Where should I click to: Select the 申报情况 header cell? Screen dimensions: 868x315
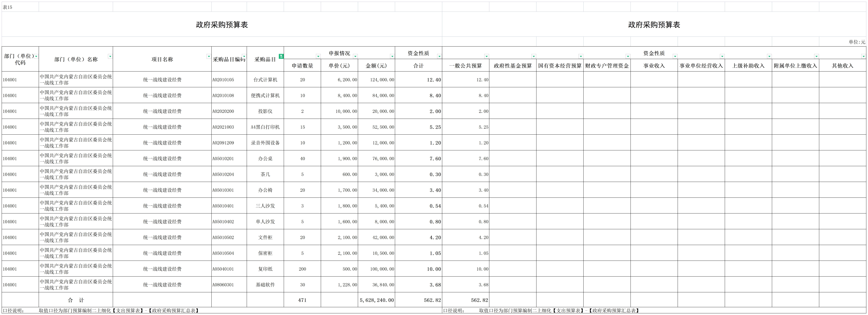pos(339,53)
